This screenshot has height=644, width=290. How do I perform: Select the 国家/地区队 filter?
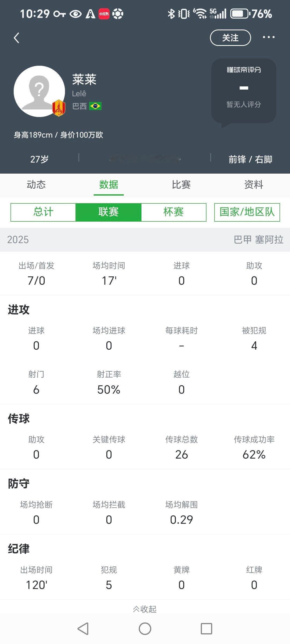point(247,212)
